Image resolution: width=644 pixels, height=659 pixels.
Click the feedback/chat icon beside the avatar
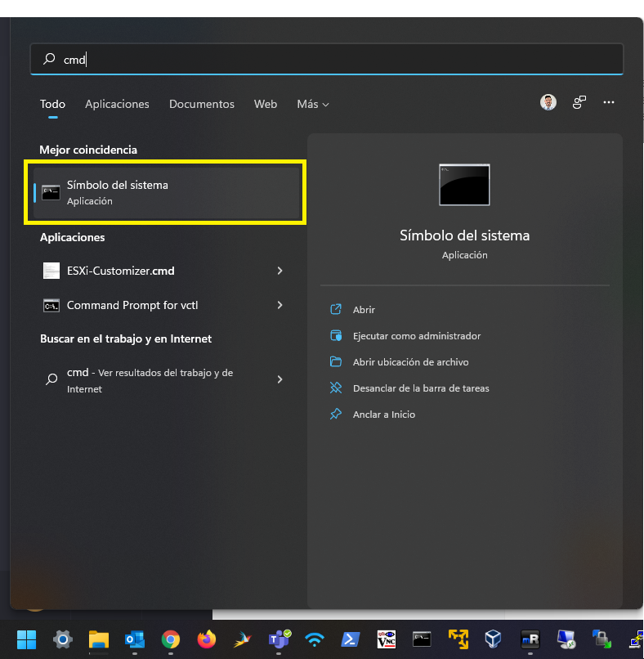[x=579, y=102]
